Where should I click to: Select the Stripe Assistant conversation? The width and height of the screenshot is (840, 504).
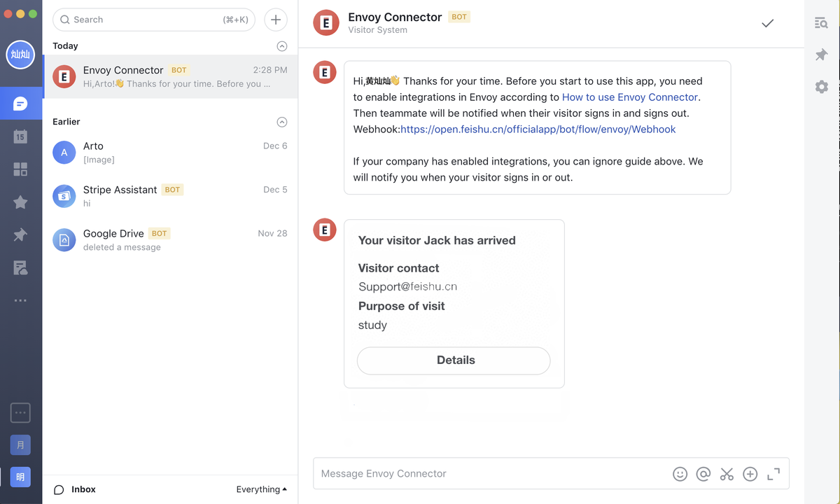(170, 196)
